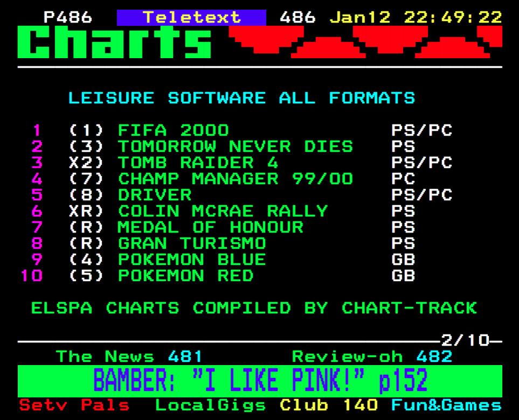Select the POKEMON BLUE chart title
The height and width of the screenshot is (420, 519).
pyautogui.click(x=192, y=260)
